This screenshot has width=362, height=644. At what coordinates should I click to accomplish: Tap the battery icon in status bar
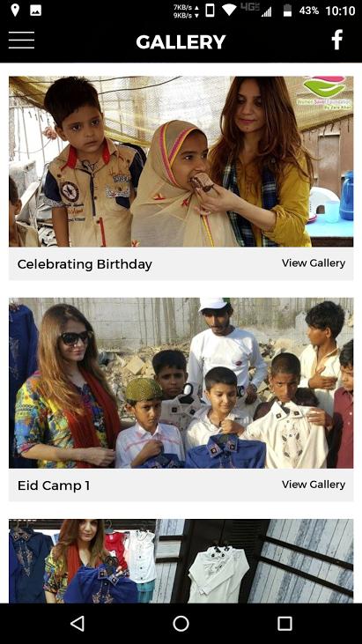[288, 11]
